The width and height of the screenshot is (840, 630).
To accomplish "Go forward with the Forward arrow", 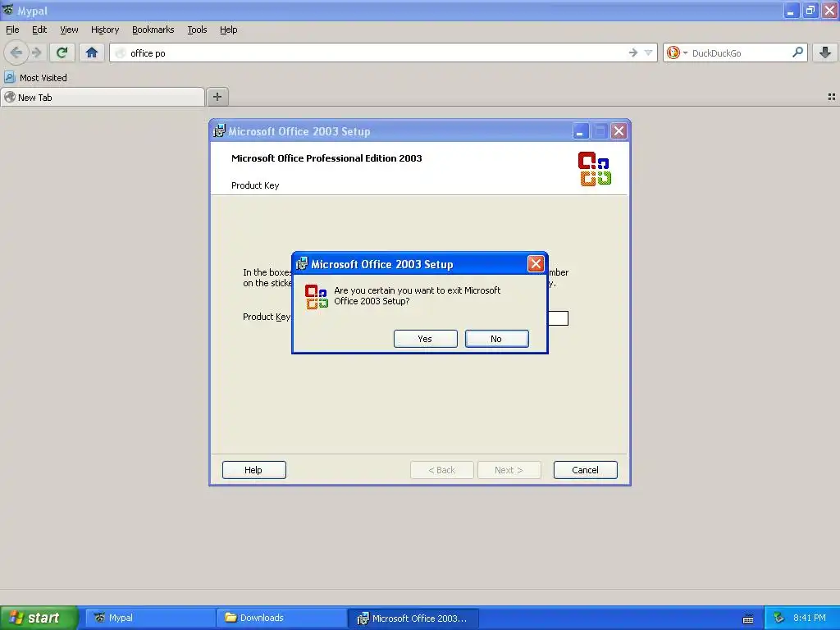I will (36, 52).
